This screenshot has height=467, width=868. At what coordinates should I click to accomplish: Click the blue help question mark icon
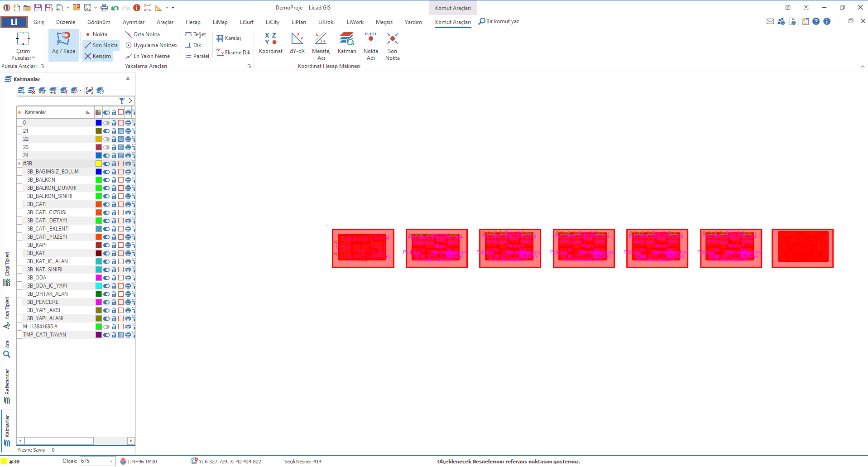tap(816, 21)
